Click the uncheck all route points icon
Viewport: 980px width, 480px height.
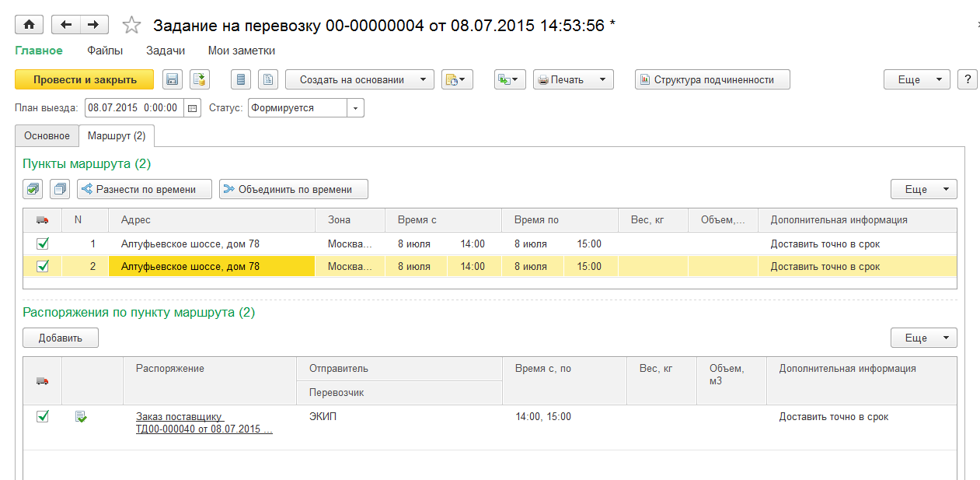point(60,189)
